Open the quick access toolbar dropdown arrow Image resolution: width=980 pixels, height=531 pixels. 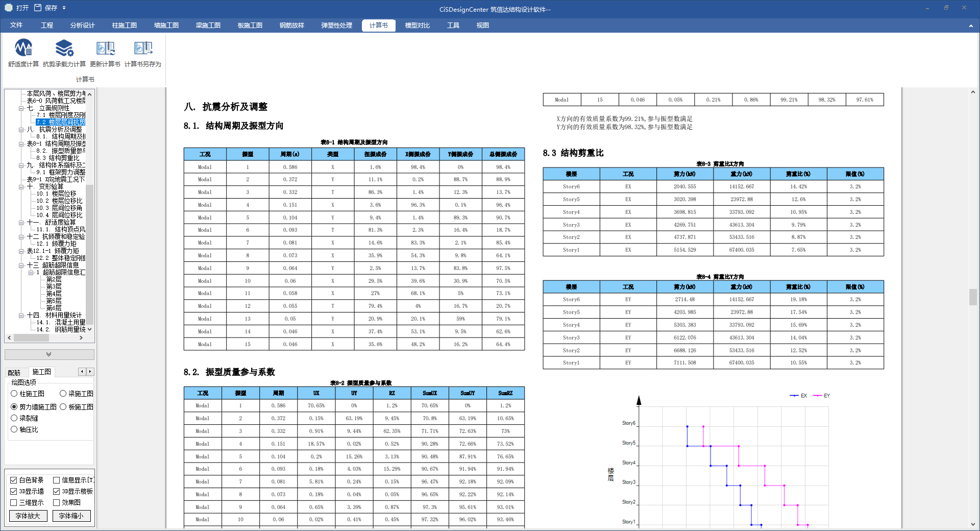coord(64,8)
